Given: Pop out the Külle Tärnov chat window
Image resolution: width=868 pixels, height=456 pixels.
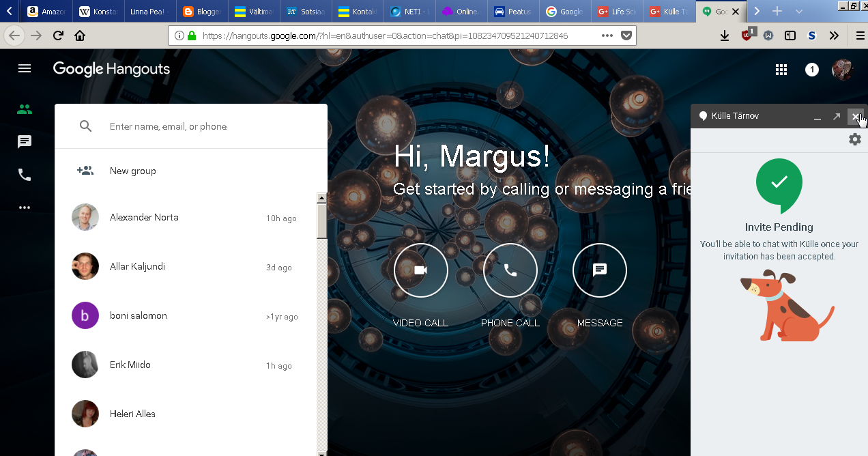Looking at the screenshot, I should [x=836, y=117].
